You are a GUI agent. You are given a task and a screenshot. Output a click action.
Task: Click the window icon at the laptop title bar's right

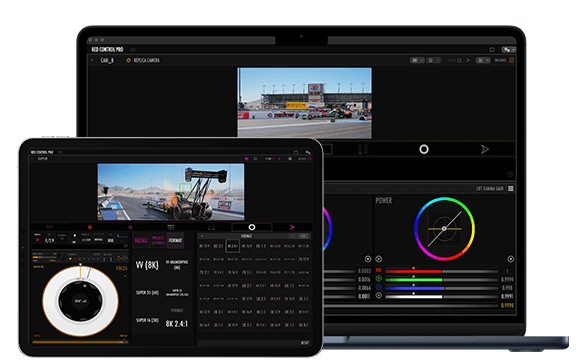492,50
